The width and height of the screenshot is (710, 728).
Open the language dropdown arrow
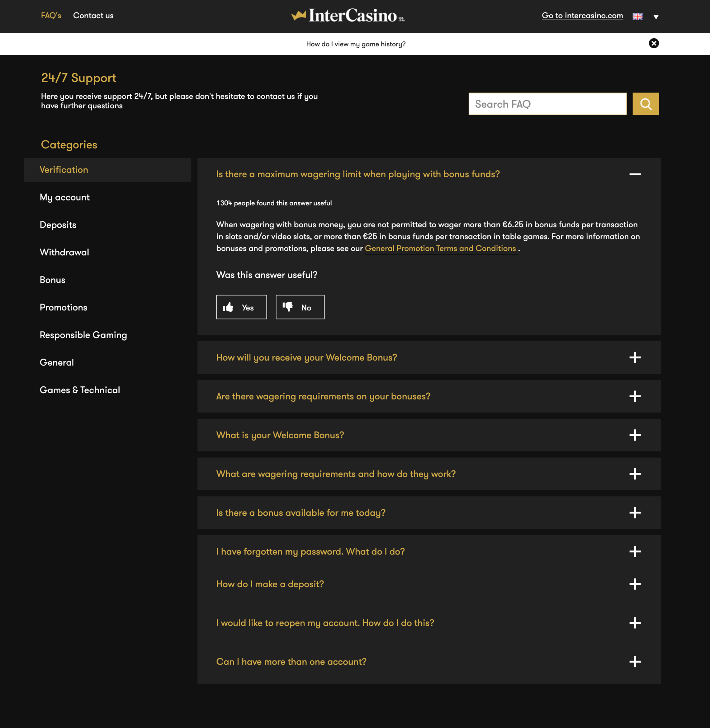pyautogui.click(x=656, y=17)
